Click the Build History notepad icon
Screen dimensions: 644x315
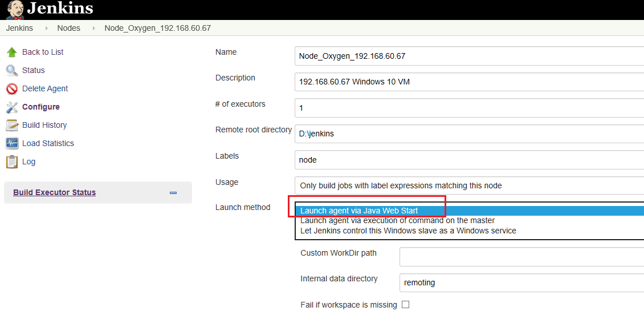12,125
